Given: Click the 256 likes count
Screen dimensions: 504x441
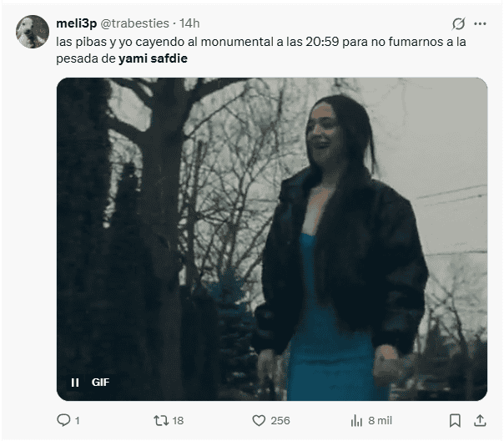Looking at the screenshot, I should 280,420.
